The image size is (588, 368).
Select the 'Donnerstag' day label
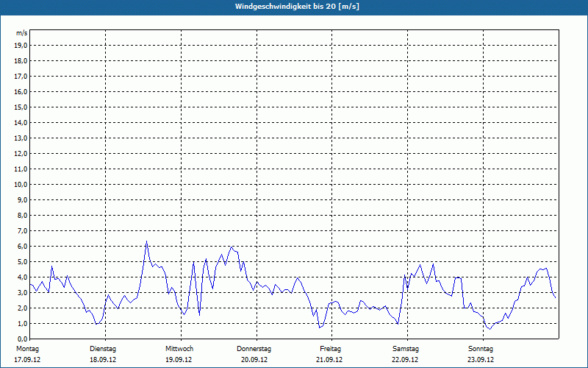(x=254, y=349)
